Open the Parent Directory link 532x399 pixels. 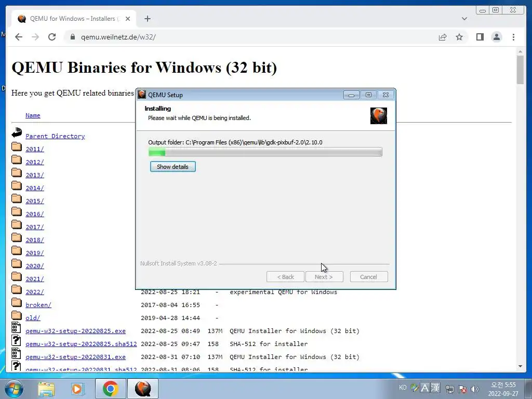pos(55,136)
